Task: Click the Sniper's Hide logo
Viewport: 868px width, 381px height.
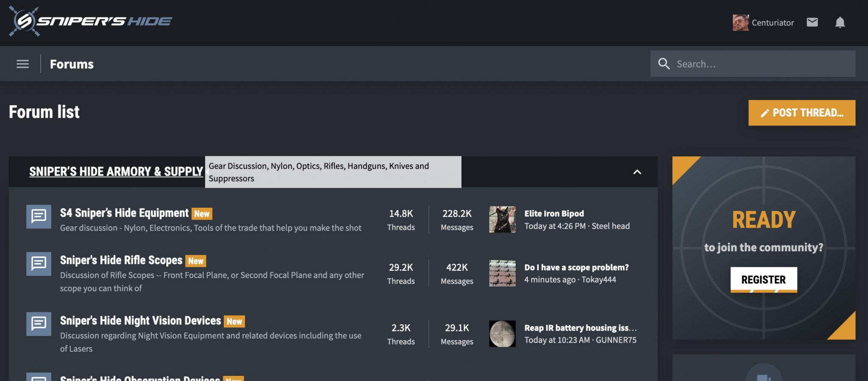Action: coord(90,21)
